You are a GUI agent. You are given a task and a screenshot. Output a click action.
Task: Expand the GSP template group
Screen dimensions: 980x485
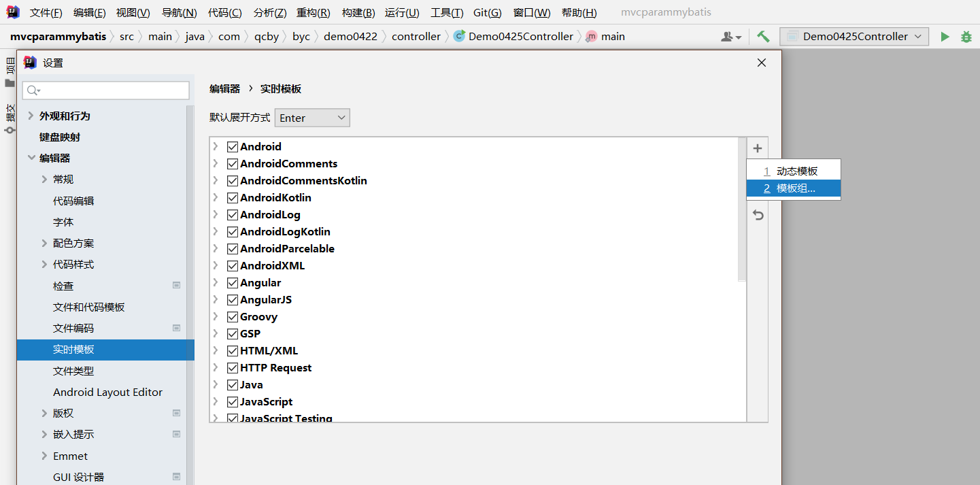point(216,333)
